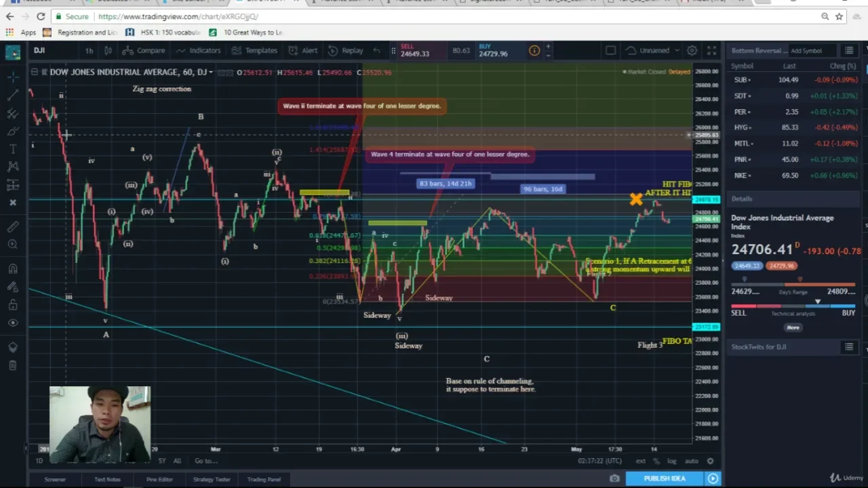This screenshot has width=868, height=488.
Task: Sort watchlist by Chng (%) column
Action: coord(843,66)
